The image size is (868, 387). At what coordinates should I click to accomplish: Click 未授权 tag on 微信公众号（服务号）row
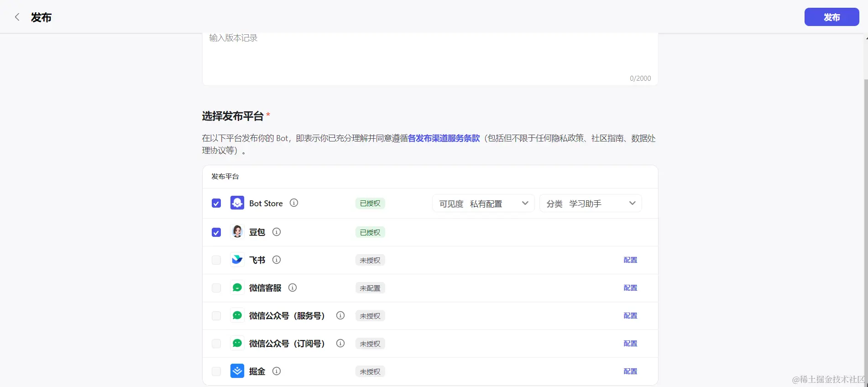click(370, 316)
